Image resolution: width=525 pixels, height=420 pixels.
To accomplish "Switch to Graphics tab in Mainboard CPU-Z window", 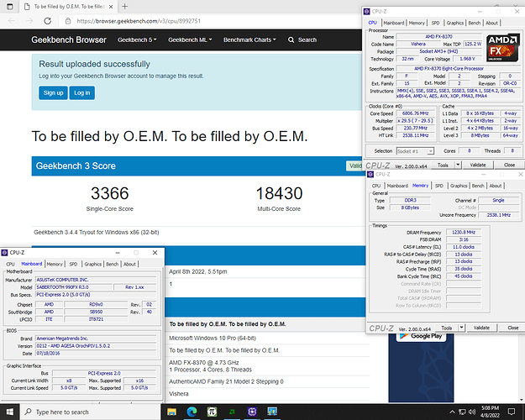I will click(x=92, y=264).
